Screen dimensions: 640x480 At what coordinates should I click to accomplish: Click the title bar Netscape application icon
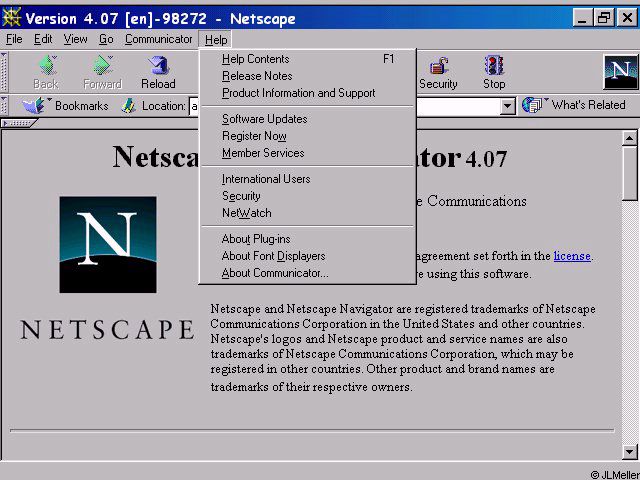pos(12,18)
